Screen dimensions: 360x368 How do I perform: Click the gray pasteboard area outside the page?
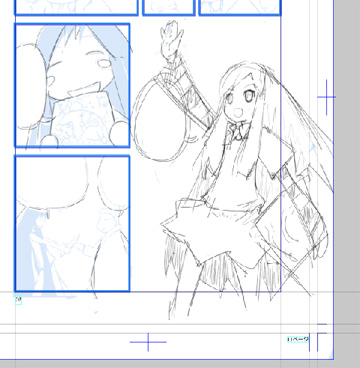click(347, 167)
